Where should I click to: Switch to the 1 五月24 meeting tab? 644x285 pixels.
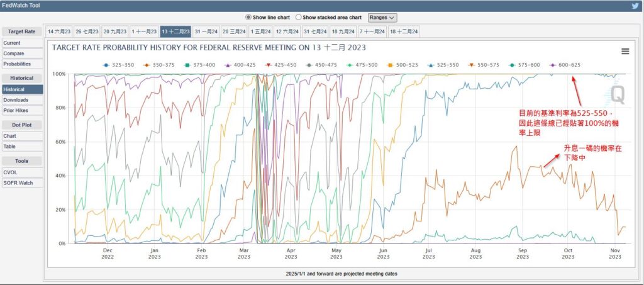click(x=261, y=31)
